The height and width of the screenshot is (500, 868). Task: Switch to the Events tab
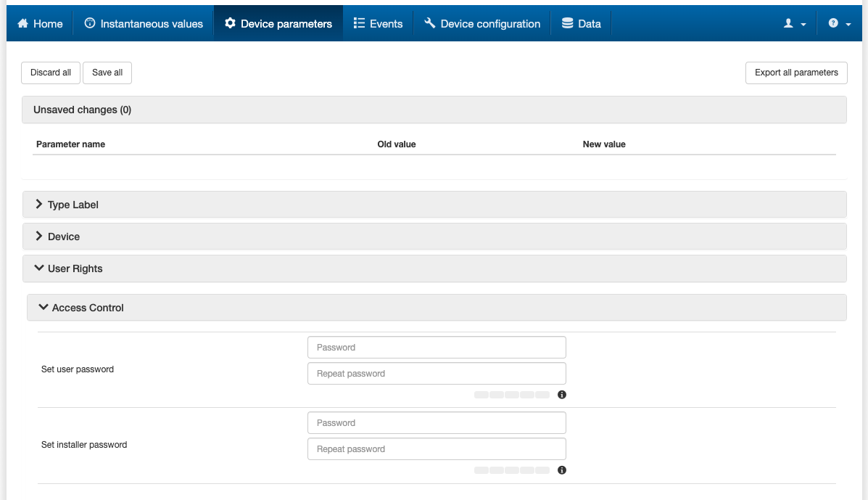[x=378, y=24]
